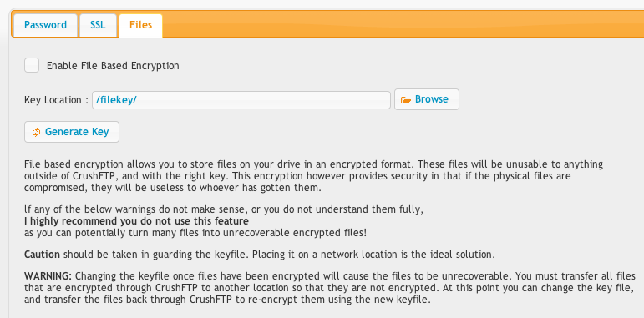Click 'I highly recommend you do not use this feature'
This screenshot has height=318, width=644.
click(x=136, y=221)
